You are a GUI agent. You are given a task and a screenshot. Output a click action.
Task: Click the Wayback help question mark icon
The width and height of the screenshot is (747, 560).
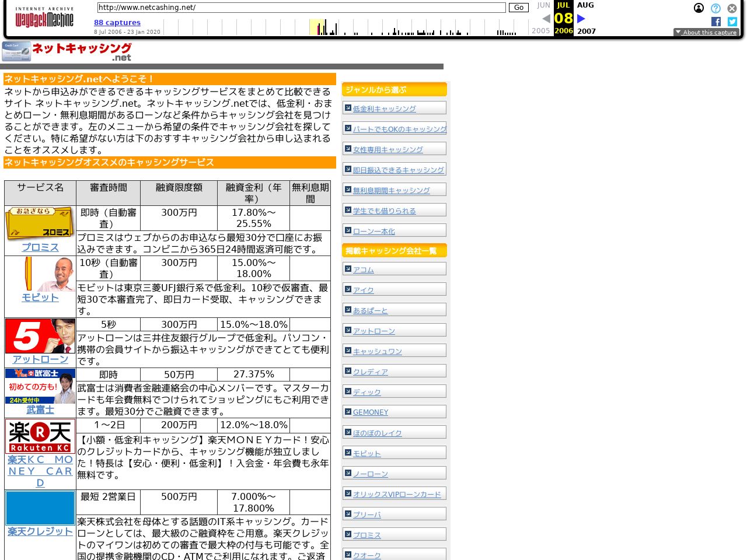coord(715,8)
